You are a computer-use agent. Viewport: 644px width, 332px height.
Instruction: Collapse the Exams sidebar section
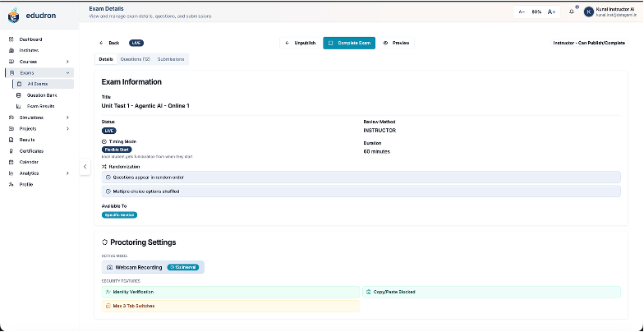(67, 72)
